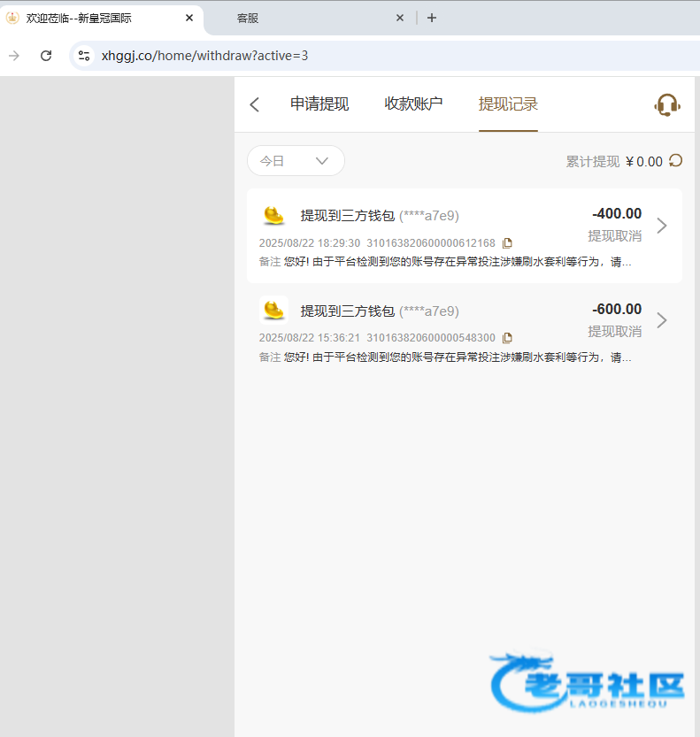Switch to the 客服 browser tab
This screenshot has width=700, height=737.
[301, 18]
